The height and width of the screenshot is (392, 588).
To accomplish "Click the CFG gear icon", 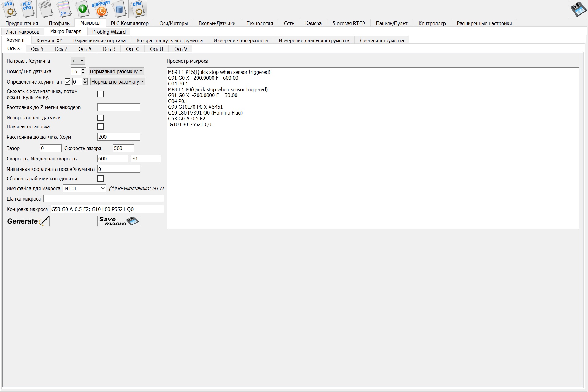I will click(x=138, y=9).
